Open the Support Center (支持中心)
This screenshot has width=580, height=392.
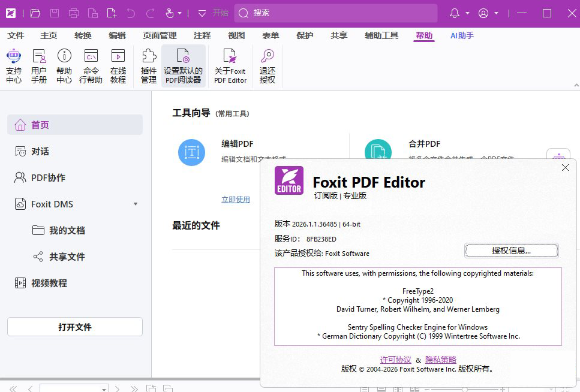click(14, 66)
